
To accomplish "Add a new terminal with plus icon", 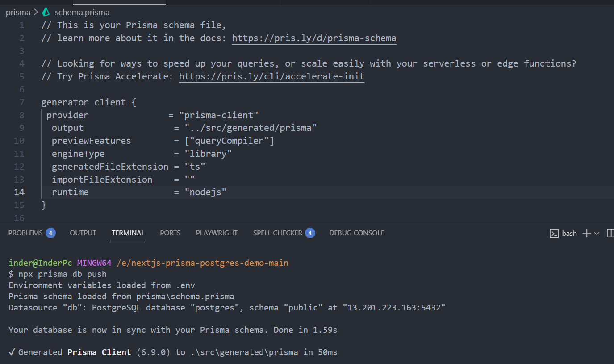I will pyautogui.click(x=586, y=233).
